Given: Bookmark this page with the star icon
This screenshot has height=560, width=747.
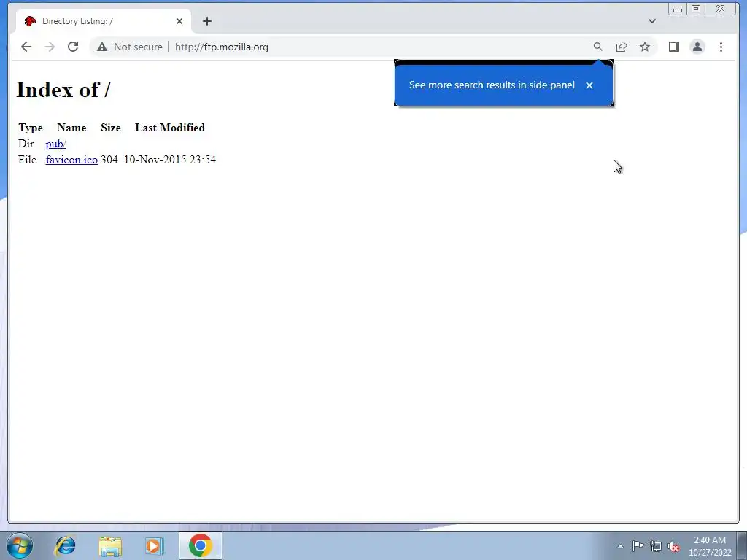Looking at the screenshot, I should (645, 47).
